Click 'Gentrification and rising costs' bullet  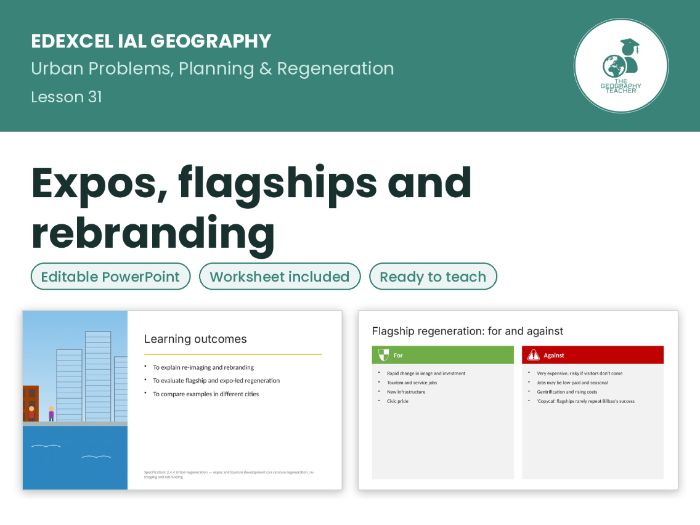567,392
